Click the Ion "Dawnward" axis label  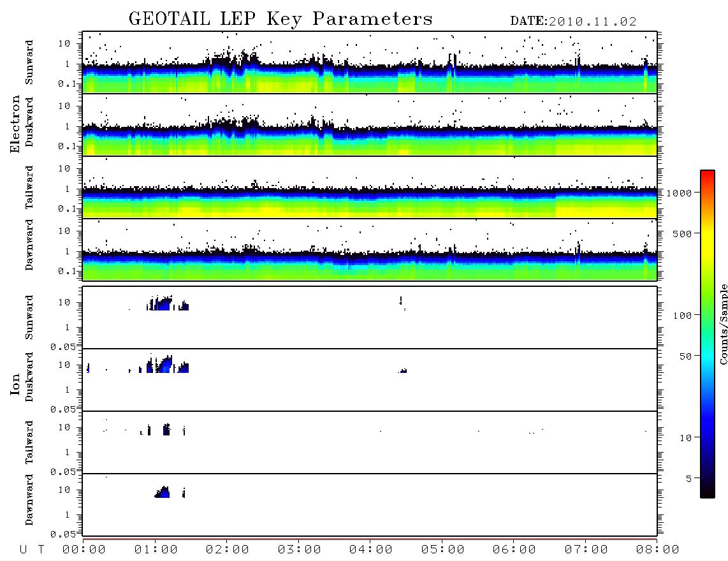29,500
